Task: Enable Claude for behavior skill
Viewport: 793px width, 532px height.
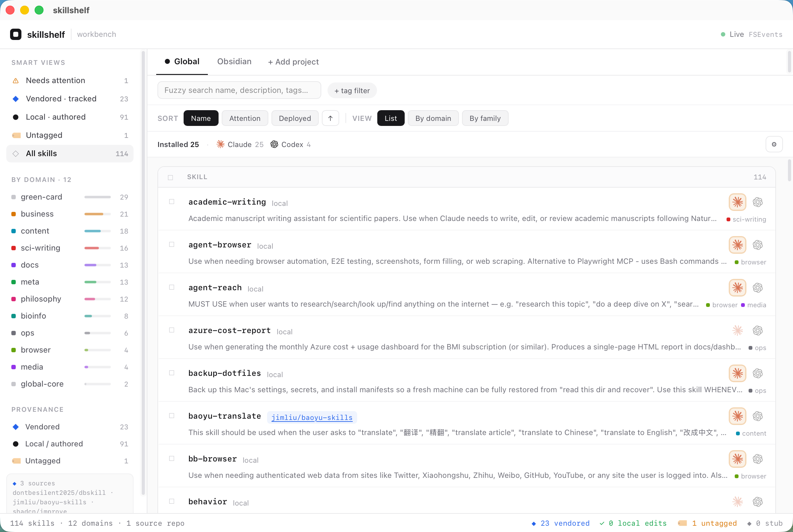Action: 737,502
